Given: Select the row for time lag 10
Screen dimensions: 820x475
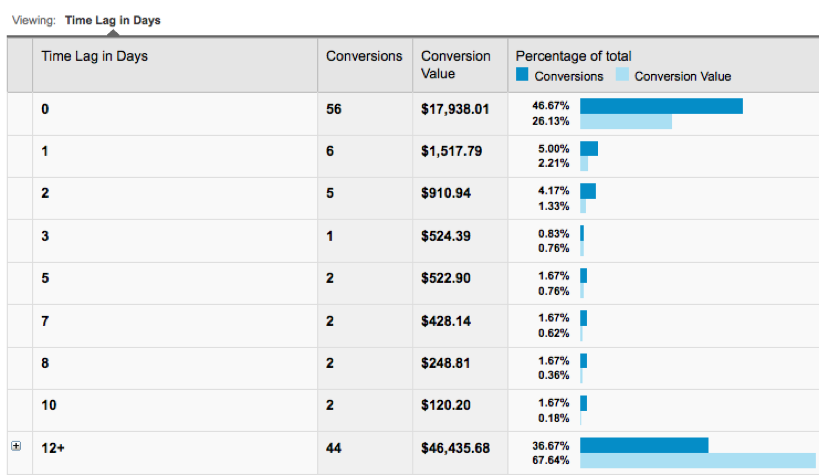Looking at the screenshot, I should tap(47, 406).
